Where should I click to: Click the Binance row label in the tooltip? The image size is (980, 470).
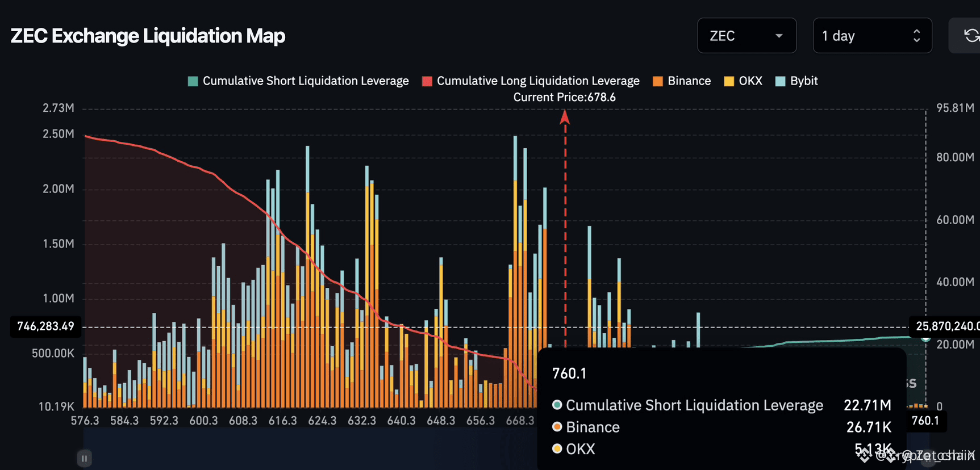[x=593, y=427]
